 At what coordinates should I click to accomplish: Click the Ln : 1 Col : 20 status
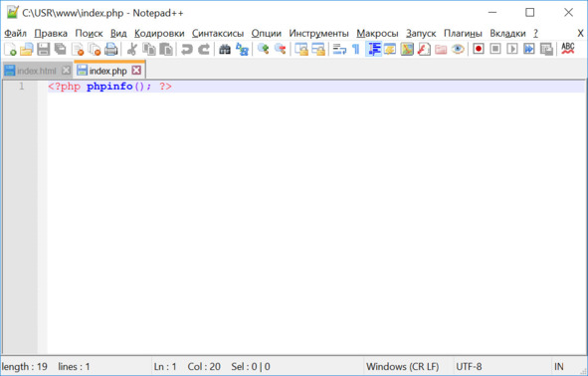pos(187,366)
